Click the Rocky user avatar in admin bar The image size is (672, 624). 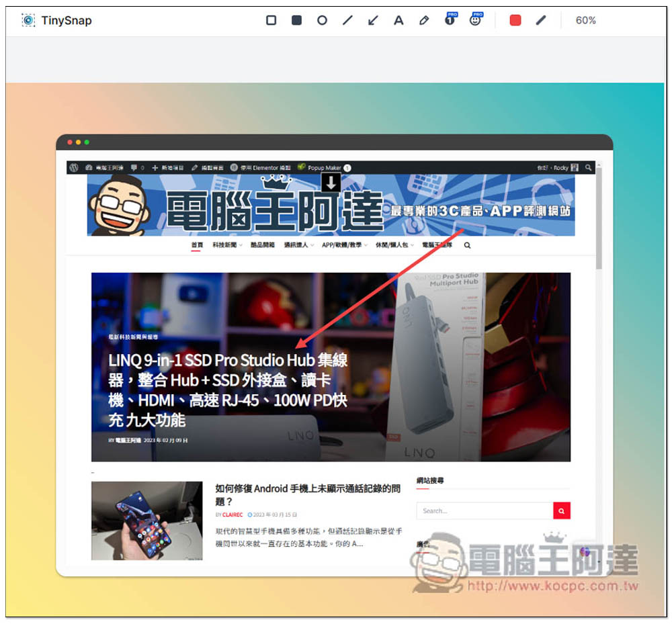point(575,167)
